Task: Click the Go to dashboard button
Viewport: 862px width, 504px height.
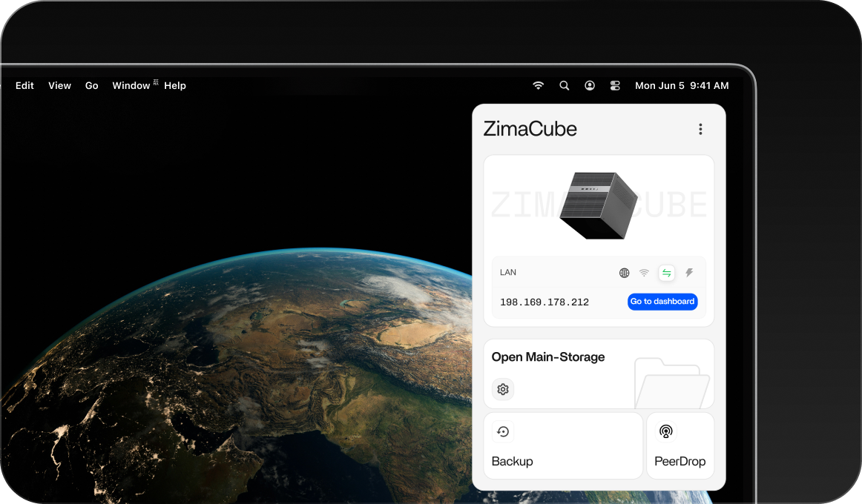Action: click(x=662, y=302)
